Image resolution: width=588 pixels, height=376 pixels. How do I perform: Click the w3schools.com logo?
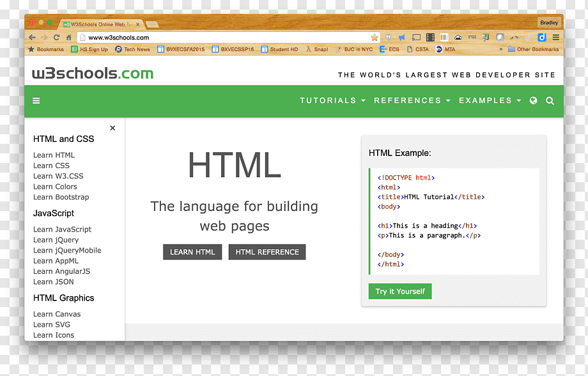(92, 74)
